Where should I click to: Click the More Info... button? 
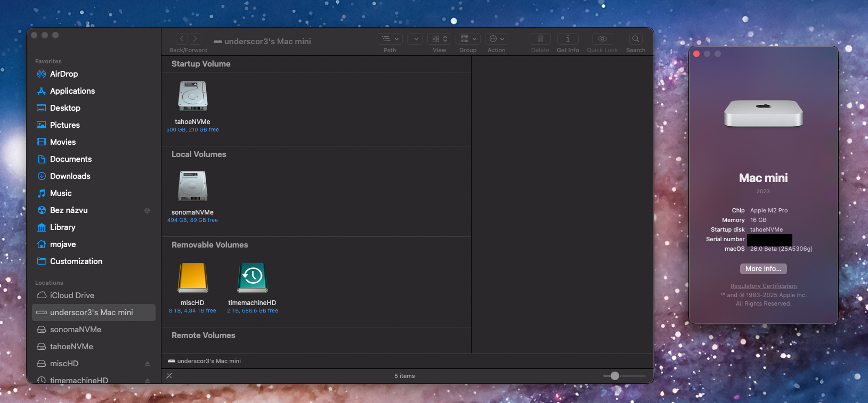point(764,269)
